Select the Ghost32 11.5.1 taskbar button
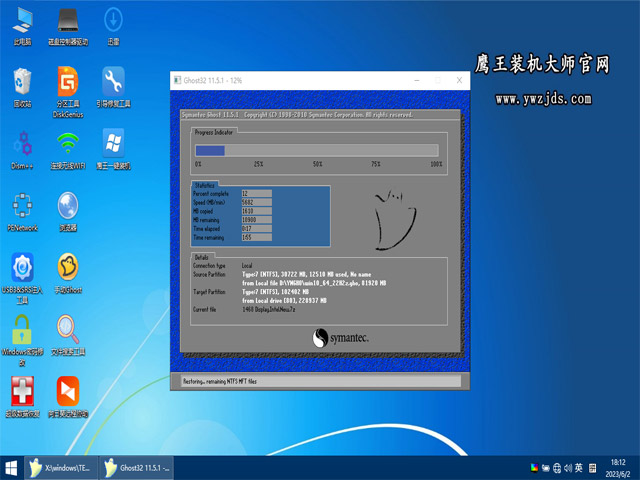640x480 pixels. 137,468
